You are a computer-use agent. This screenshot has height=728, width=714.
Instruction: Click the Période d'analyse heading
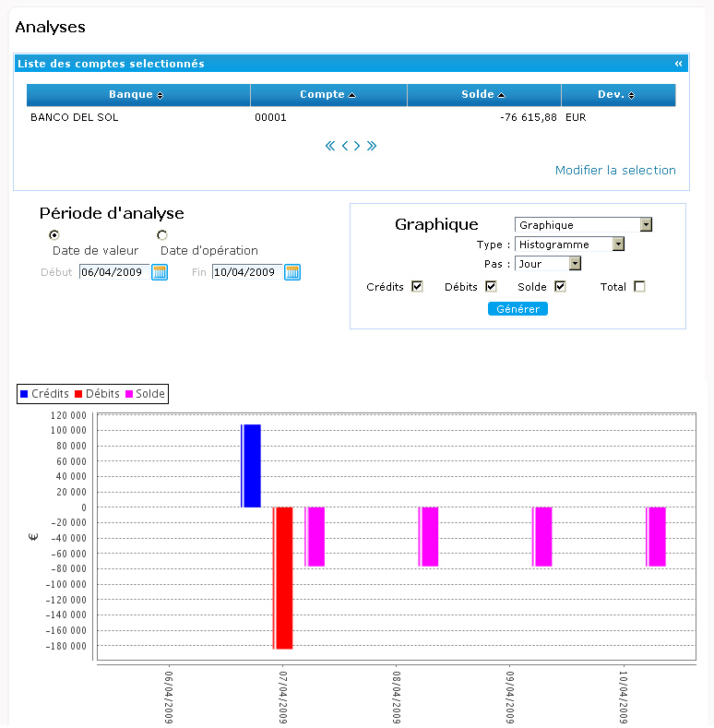click(x=112, y=213)
